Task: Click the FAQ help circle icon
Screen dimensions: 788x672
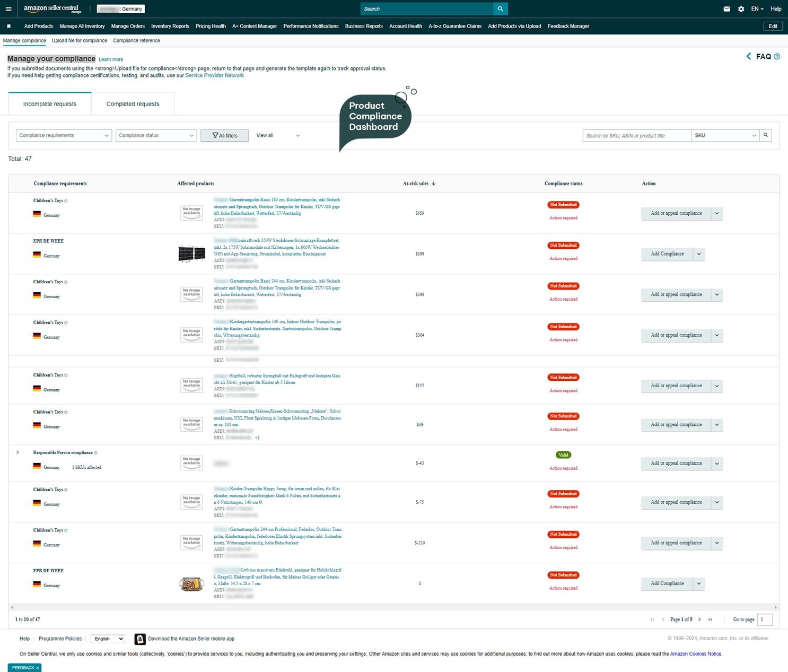Action: [x=777, y=57]
